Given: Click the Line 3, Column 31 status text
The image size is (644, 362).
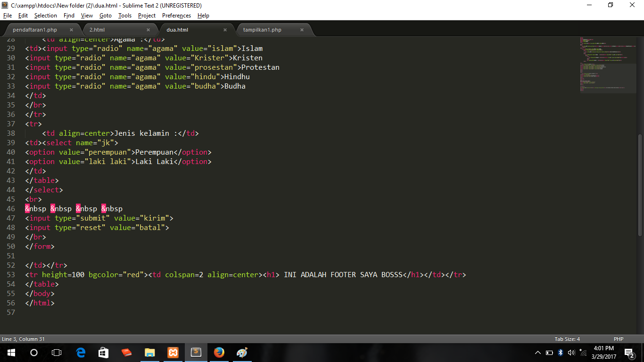Looking at the screenshot, I should 23,339.
